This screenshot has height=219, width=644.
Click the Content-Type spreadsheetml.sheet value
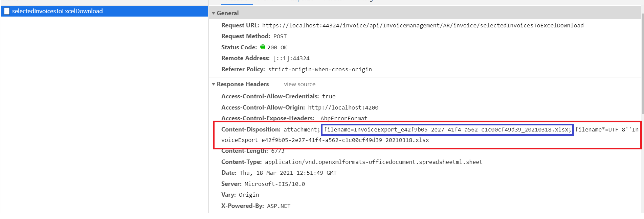coord(374,162)
